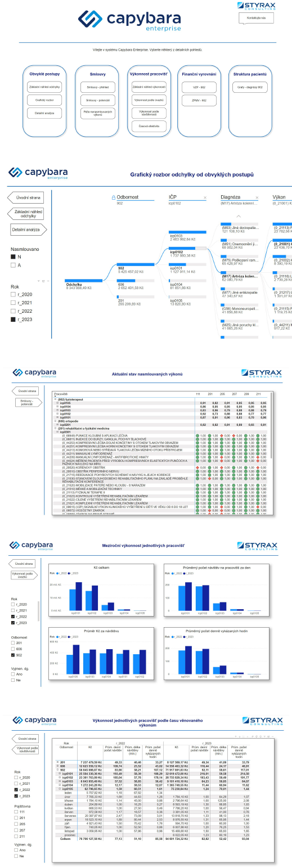Select Vyjmen. dg. Ano on Meziroční výkonnost page
The image size is (292, 868).
coord(13,673)
